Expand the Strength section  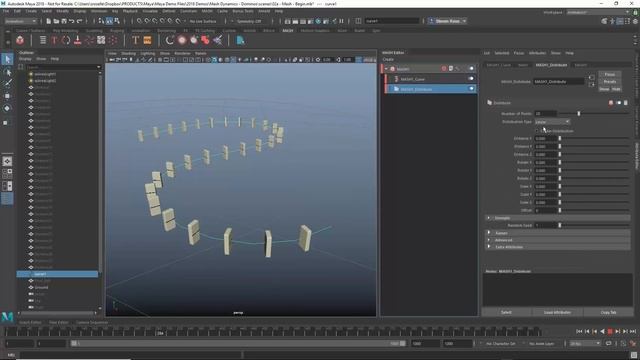tap(489, 218)
